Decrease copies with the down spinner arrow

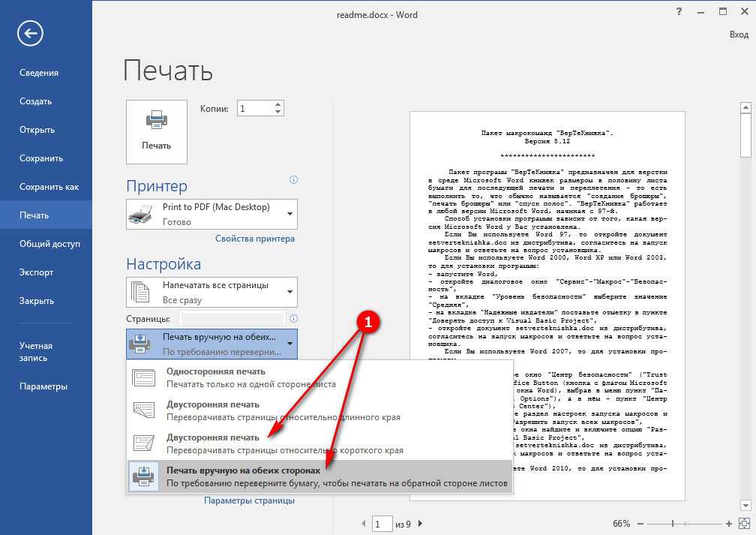click(277, 112)
